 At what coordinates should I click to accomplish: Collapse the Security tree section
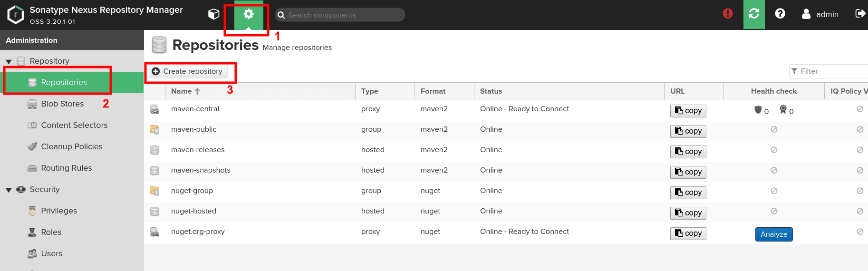[9, 190]
